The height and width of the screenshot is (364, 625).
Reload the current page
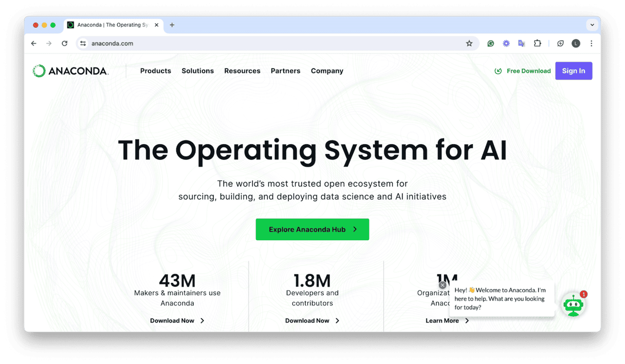coord(64,43)
